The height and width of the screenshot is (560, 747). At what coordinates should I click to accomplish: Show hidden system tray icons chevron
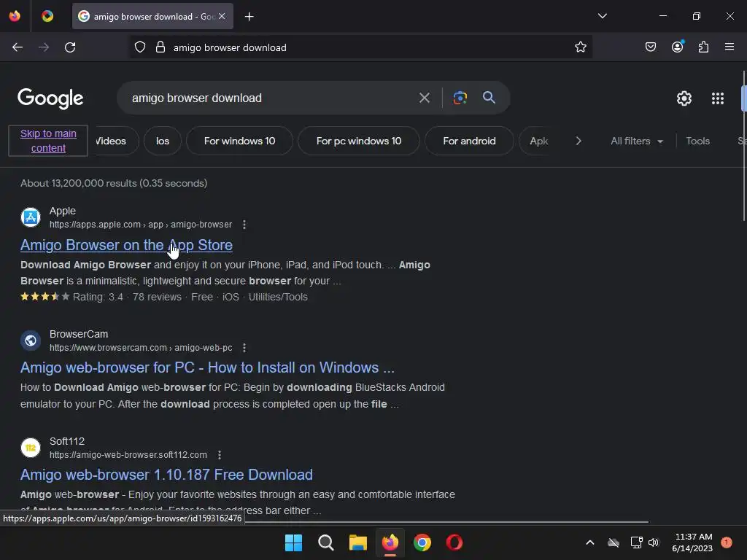click(x=589, y=542)
